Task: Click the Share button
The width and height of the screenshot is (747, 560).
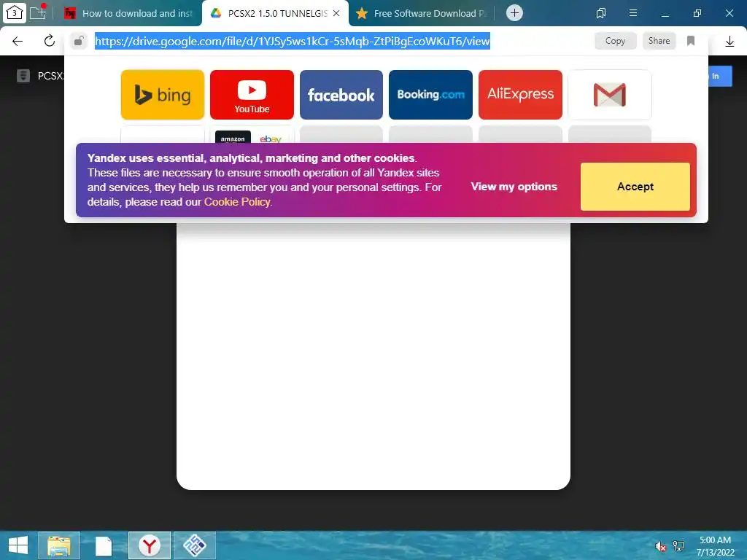Action: click(659, 41)
